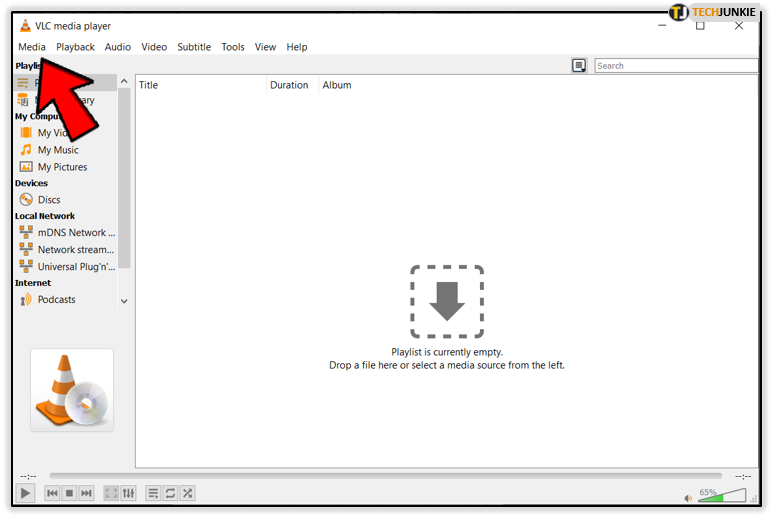Screen dimensions: 773x518
Task: Click the drop file arrow placeholder
Action: click(447, 302)
